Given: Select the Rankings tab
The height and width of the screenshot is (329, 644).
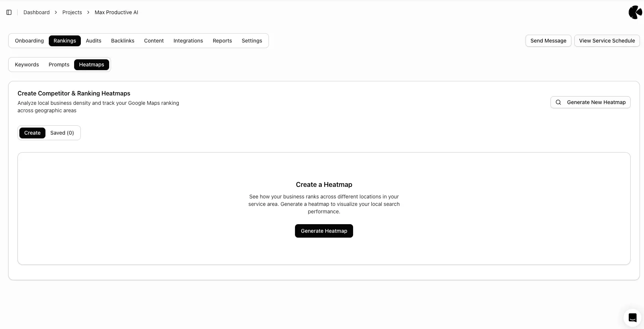Looking at the screenshot, I should (64, 41).
